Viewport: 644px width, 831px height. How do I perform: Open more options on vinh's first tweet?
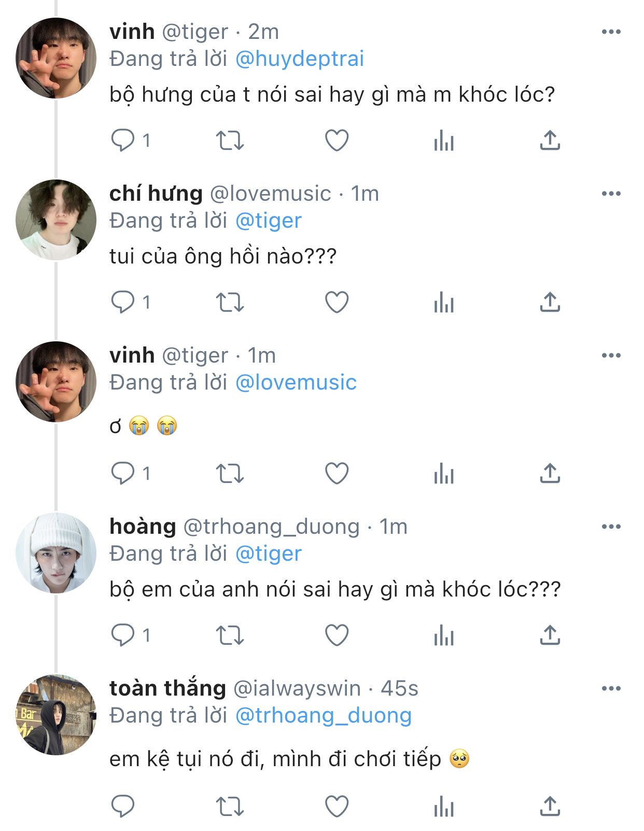[611, 32]
